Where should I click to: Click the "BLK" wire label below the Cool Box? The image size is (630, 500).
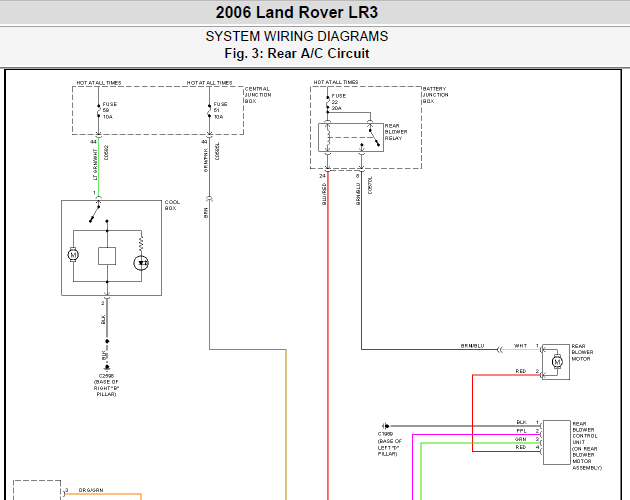point(103,320)
